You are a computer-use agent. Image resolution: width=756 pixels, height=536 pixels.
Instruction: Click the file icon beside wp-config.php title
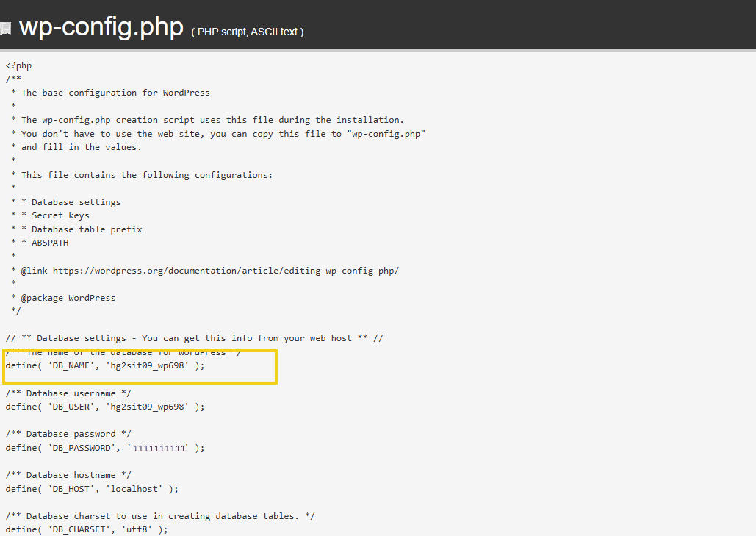coord(5,29)
